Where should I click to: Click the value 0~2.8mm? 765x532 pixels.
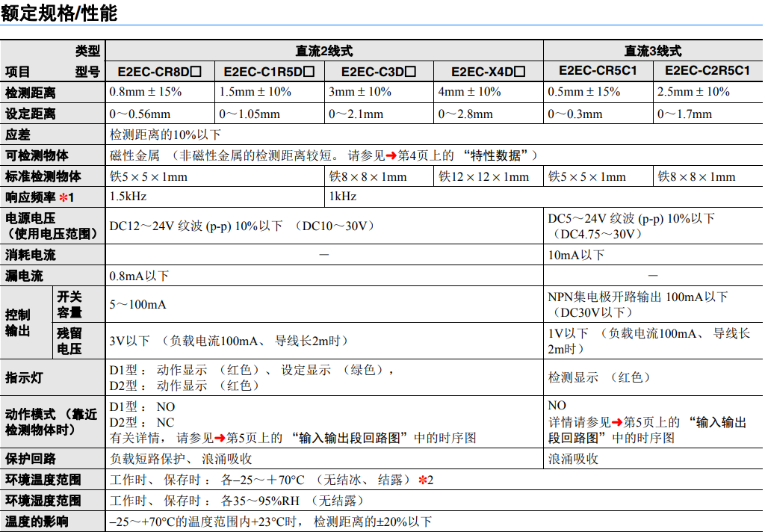click(x=465, y=114)
